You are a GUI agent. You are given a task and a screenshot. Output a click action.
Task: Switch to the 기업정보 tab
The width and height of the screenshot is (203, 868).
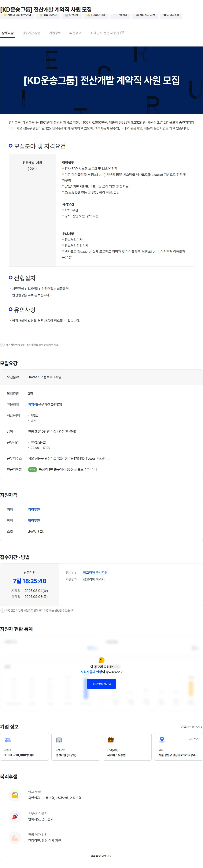tap(55, 33)
